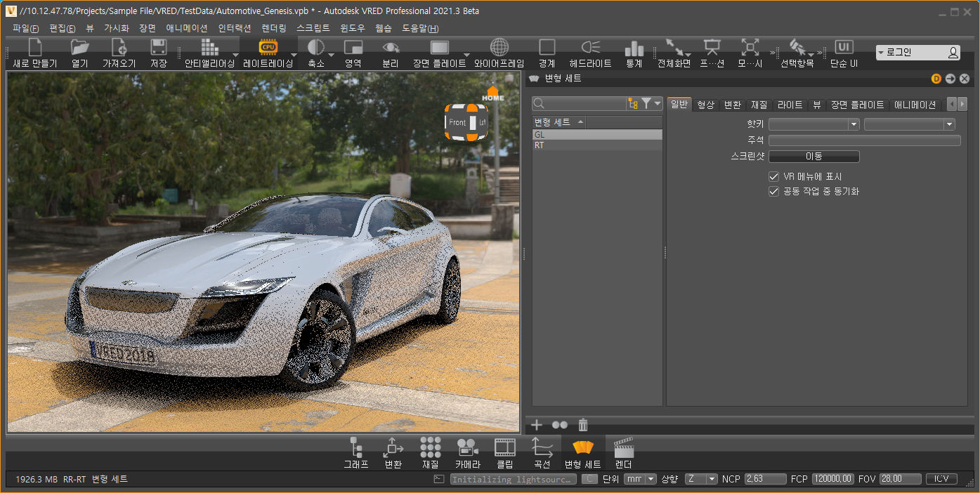Delete variant set with trash icon

[582, 425]
